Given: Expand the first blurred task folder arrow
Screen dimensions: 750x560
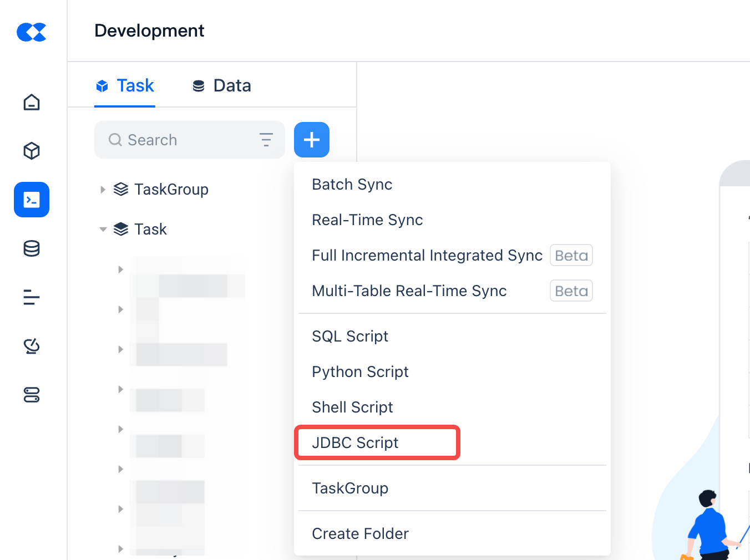Looking at the screenshot, I should pos(120,269).
